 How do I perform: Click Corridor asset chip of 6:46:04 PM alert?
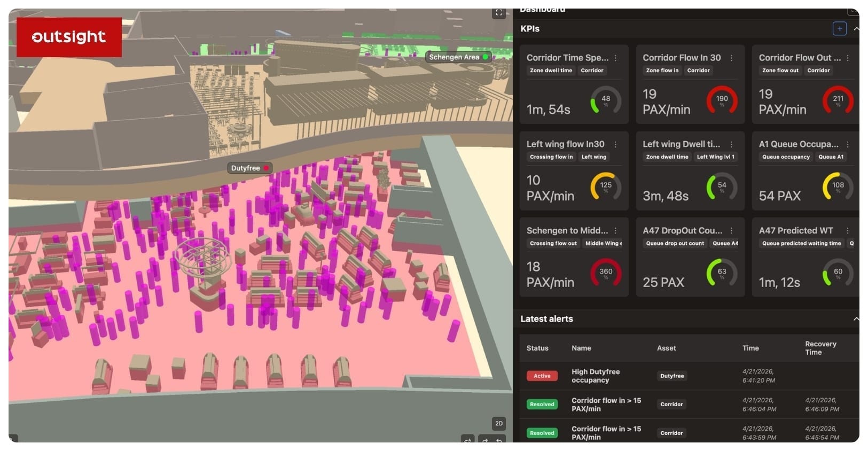tap(671, 405)
